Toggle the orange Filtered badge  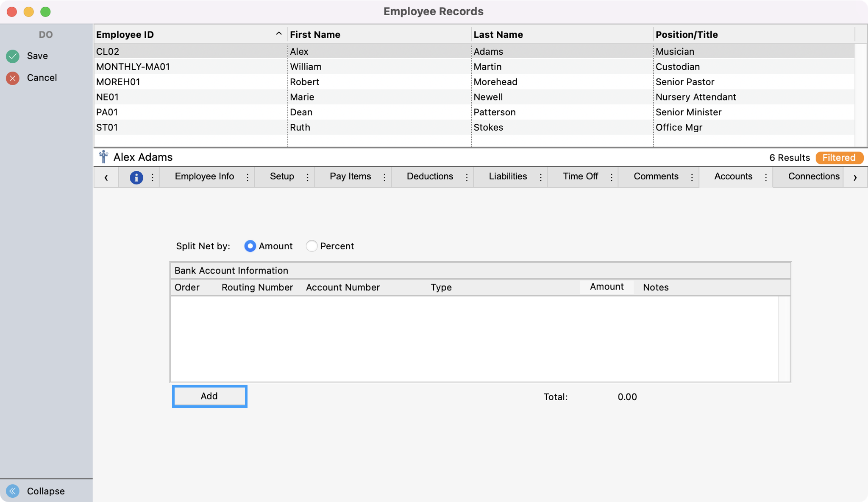[x=839, y=158]
